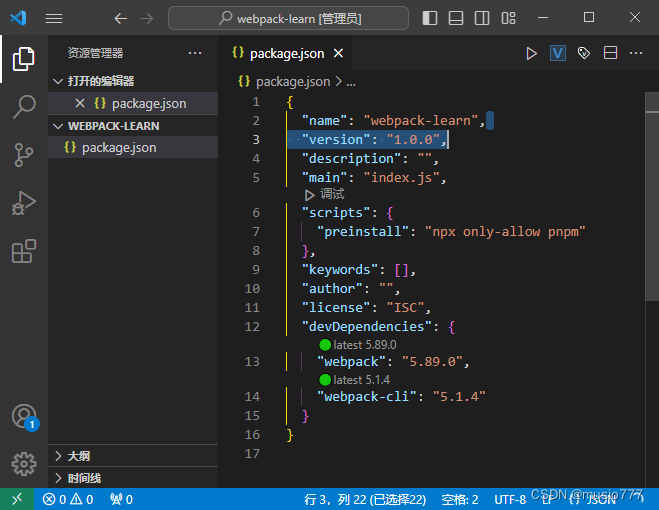
Task: Click the UTF-8 encoding status item
Action: 510,499
